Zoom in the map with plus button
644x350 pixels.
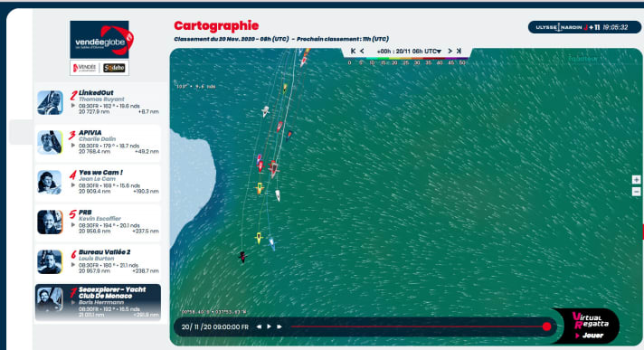(636, 179)
